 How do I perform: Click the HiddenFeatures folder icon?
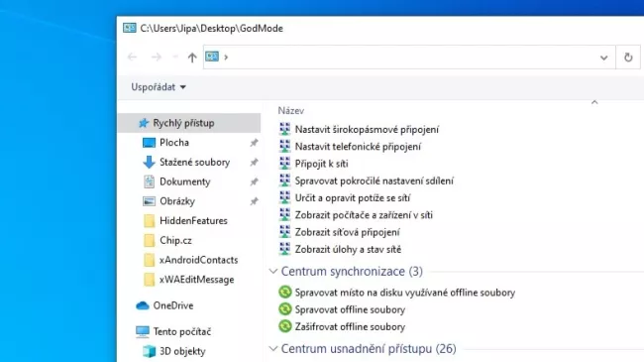tap(149, 221)
